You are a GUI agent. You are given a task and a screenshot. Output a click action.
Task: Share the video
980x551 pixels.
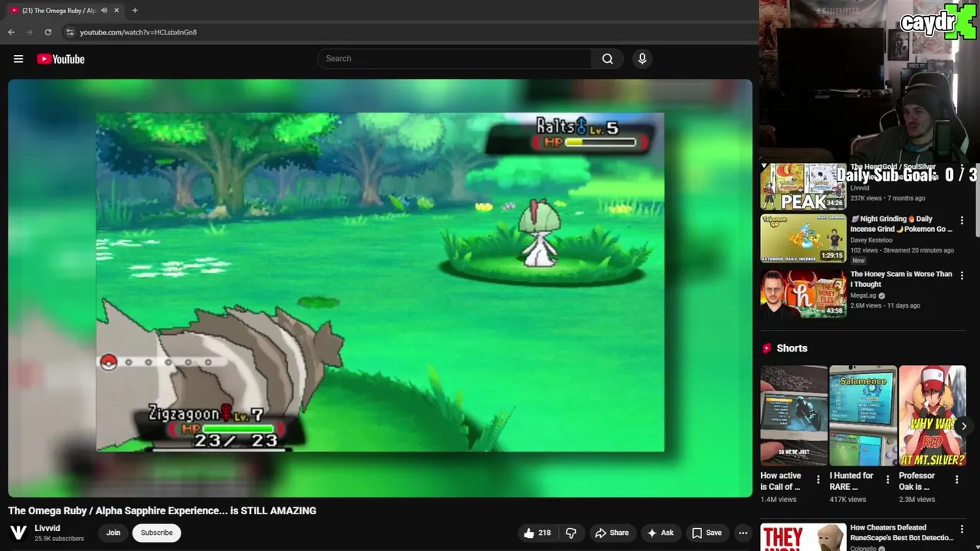612,533
